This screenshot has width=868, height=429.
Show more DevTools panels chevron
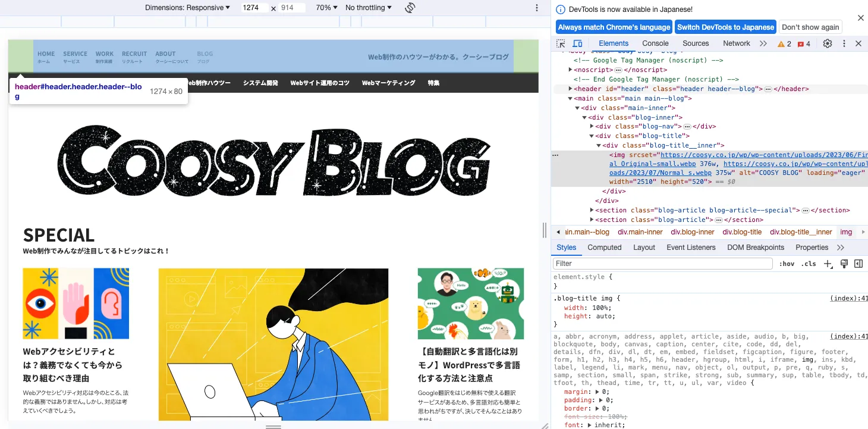[x=763, y=43]
